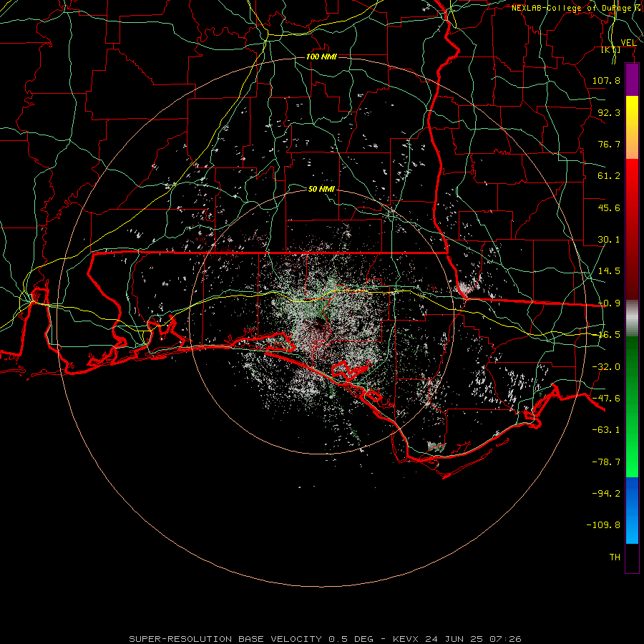Click the 14.5 velocity scale value

click(x=609, y=271)
